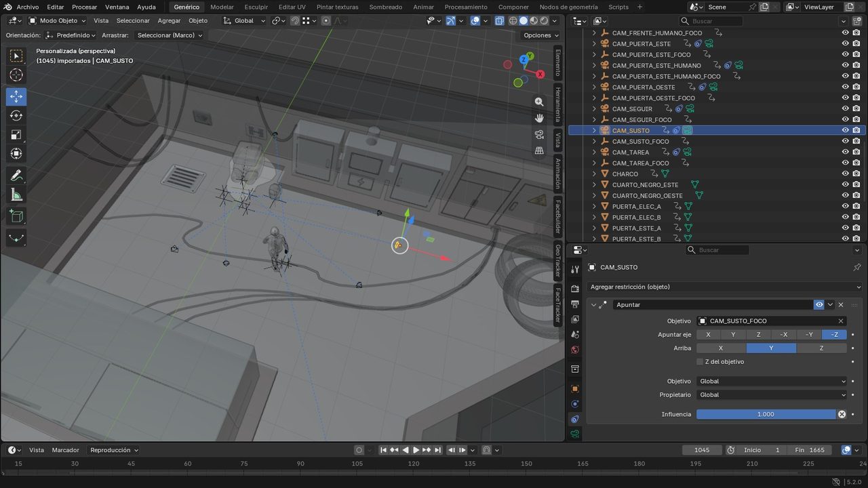Screen dimensions: 868x488
Task: Open the Render properties tab
Action: (x=575, y=289)
